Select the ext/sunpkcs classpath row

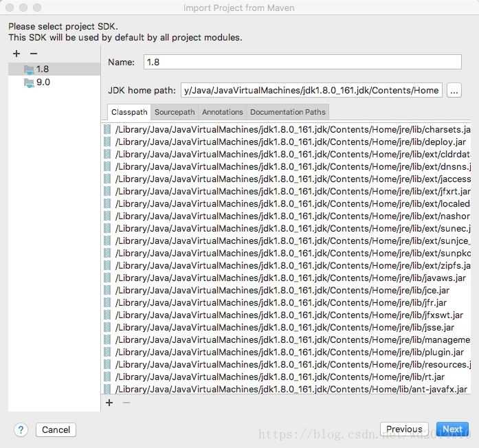point(286,253)
